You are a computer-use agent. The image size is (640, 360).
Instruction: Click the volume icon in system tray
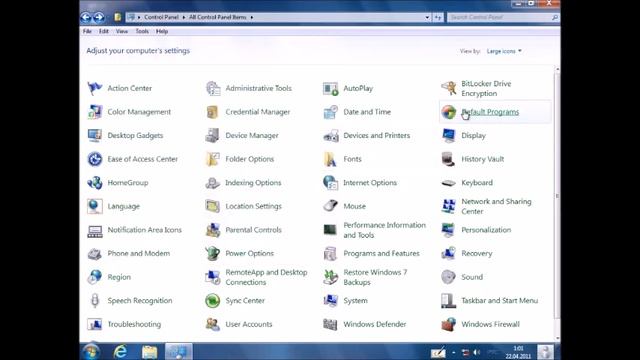[x=476, y=352]
